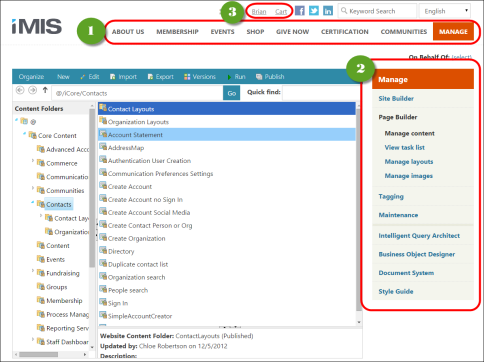Open the Facebook social icon
The image size is (484, 362).
coord(300,11)
